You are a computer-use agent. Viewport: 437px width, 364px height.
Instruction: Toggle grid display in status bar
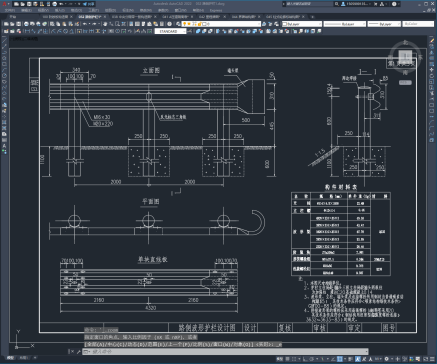pyautogui.click(x=288, y=359)
